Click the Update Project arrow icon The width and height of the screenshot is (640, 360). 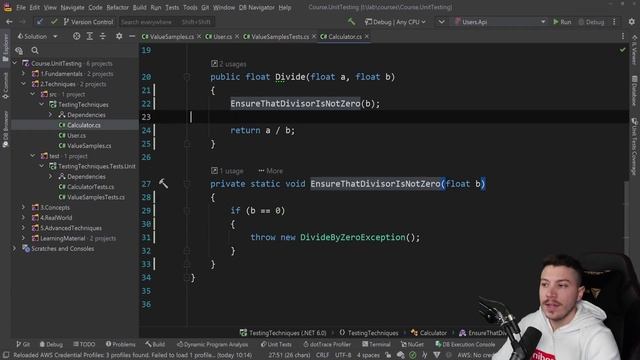click(40, 22)
